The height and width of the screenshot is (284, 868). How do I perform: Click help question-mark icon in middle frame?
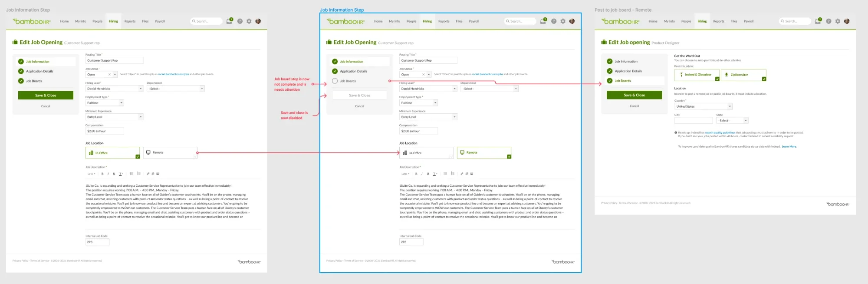coord(554,21)
